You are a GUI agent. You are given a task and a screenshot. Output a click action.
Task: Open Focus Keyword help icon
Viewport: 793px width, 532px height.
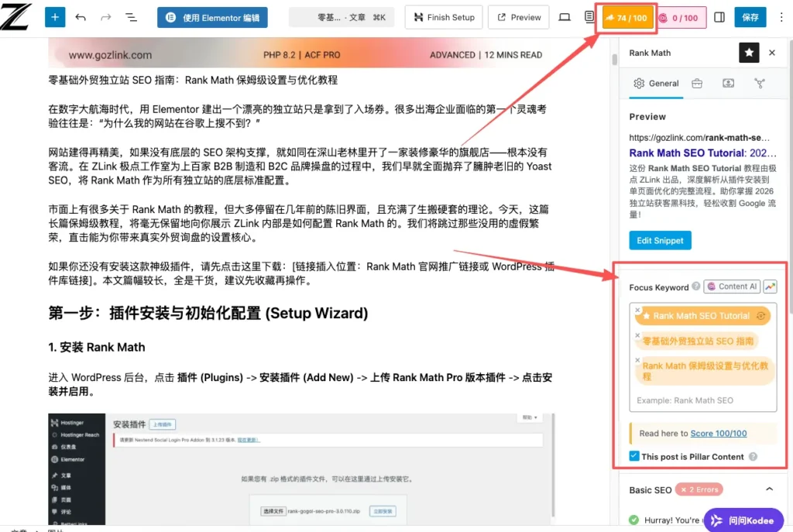point(696,287)
